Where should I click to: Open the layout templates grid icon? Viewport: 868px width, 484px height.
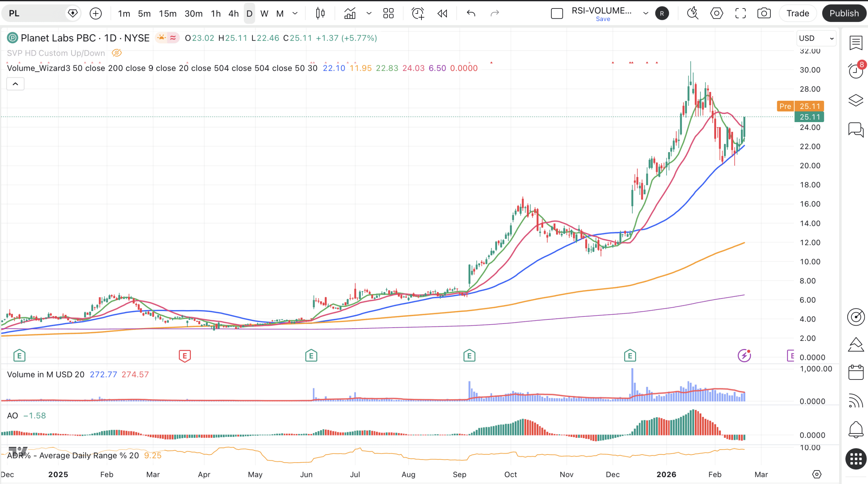point(388,14)
